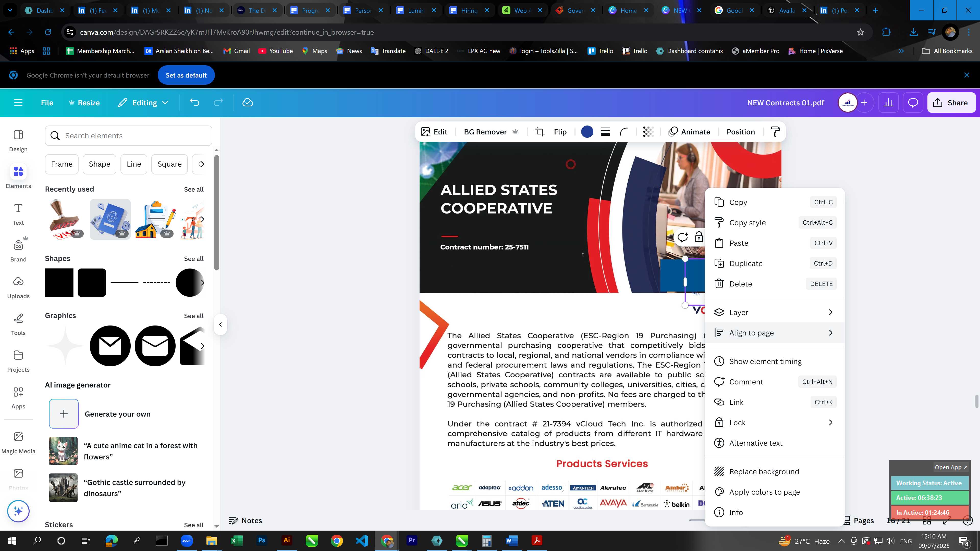Select the crop tool icon
This screenshot has width=980, height=551.
coord(540,132)
